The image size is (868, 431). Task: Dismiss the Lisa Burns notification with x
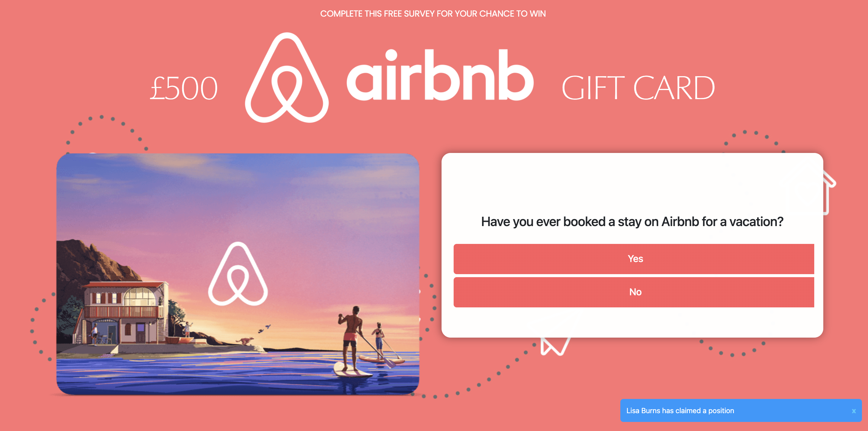pyautogui.click(x=854, y=411)
